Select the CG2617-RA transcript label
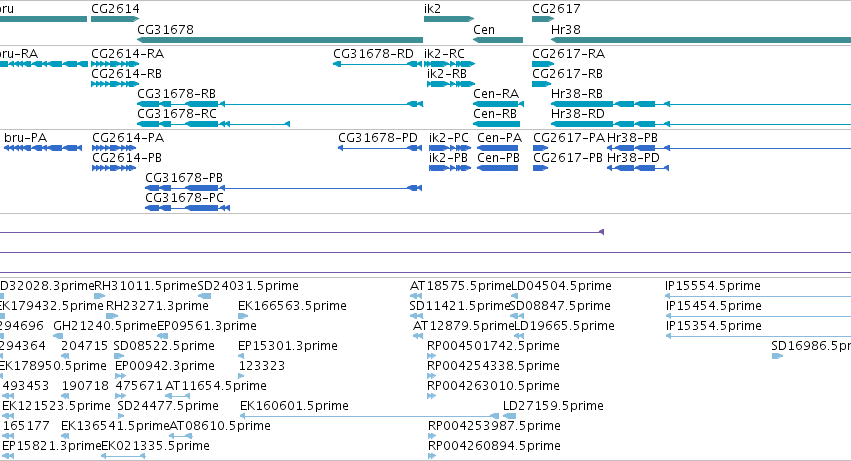 [569, 53]
